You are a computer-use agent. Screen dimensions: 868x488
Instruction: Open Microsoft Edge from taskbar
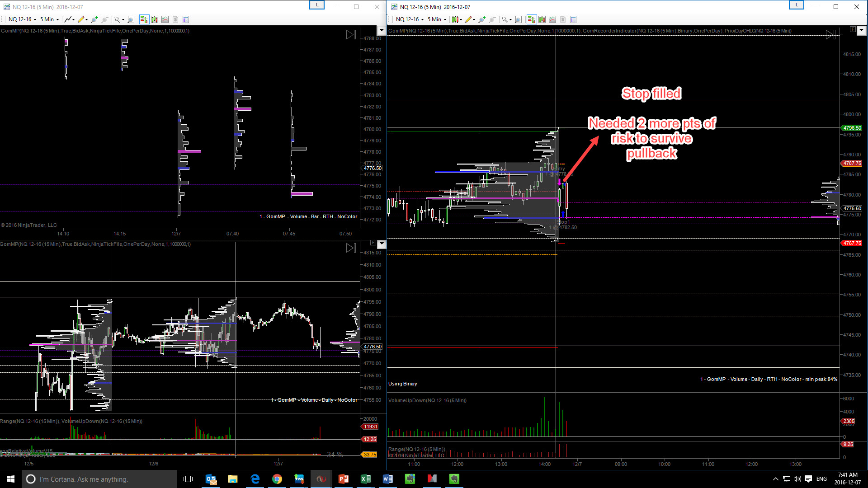point(255,479)
